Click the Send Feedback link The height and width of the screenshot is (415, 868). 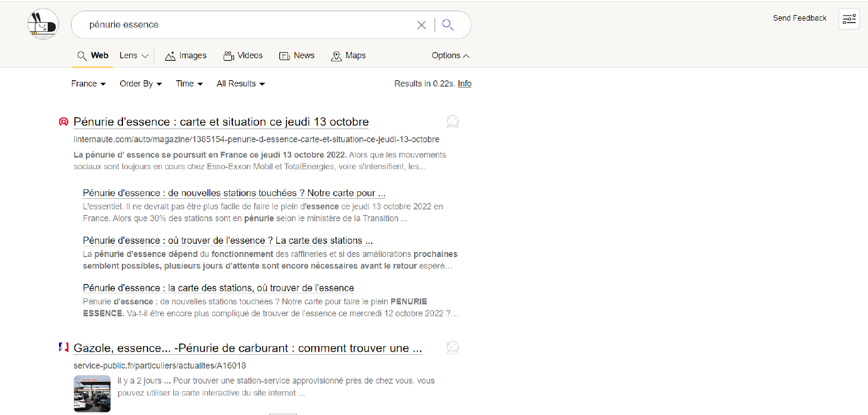[800, 18]
